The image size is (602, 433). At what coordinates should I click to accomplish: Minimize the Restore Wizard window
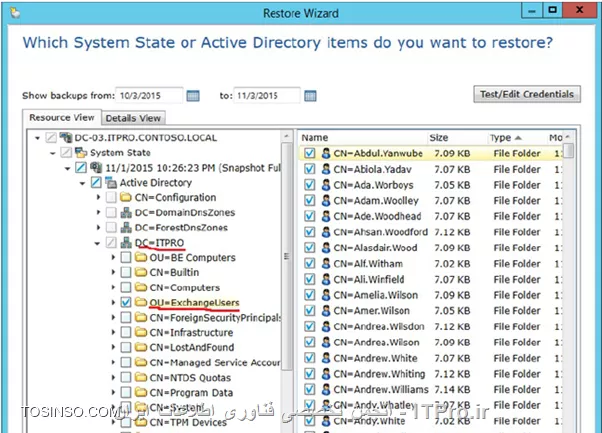click(532, 10)
